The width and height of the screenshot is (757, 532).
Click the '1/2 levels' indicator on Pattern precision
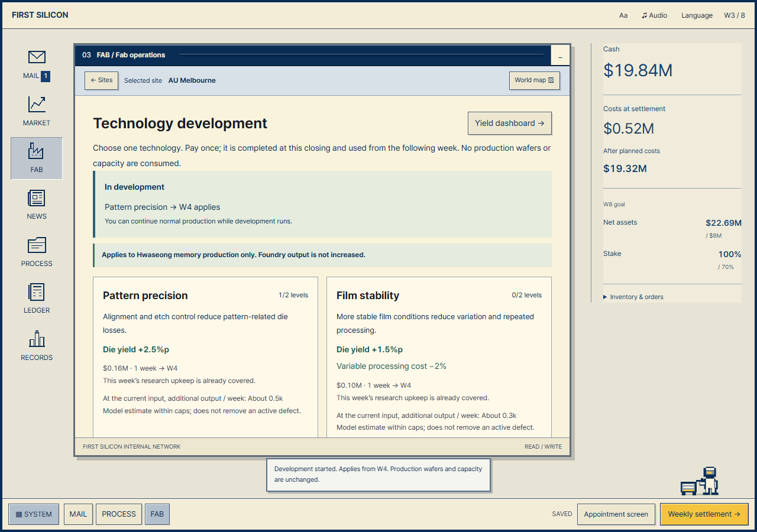(293, 295)
